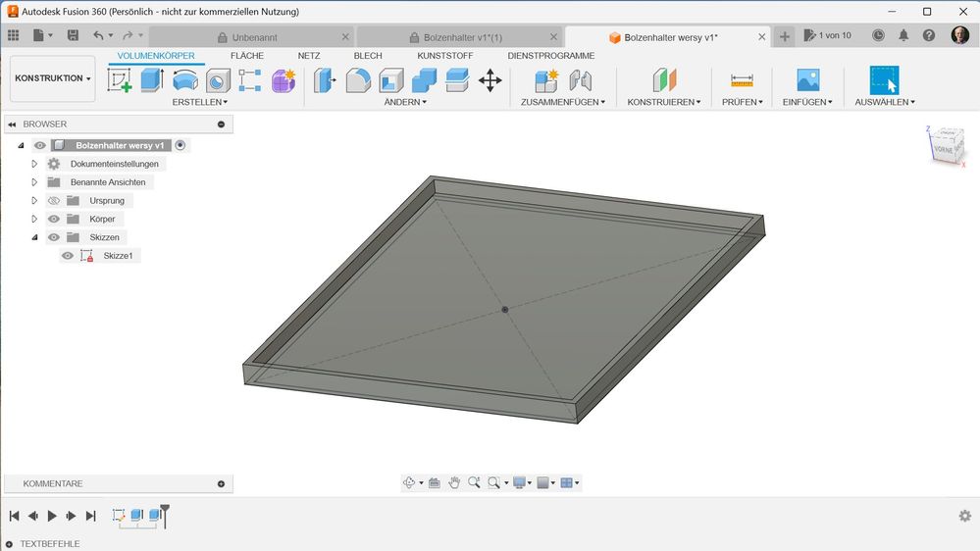Expand the KOMMENTARE panel
980x551 pixels.
tap(222, 483)
